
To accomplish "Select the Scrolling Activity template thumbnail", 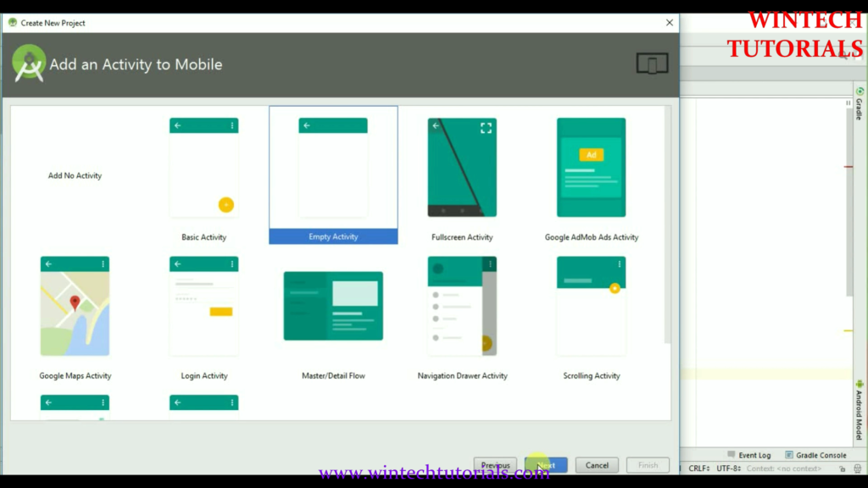I will [591, 306].
